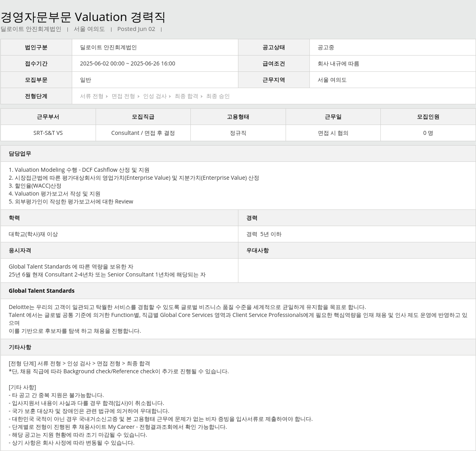Click the '대학교(학사)재 이상' education value
Viewport: 476px width, 451px height.
(33, 234)
